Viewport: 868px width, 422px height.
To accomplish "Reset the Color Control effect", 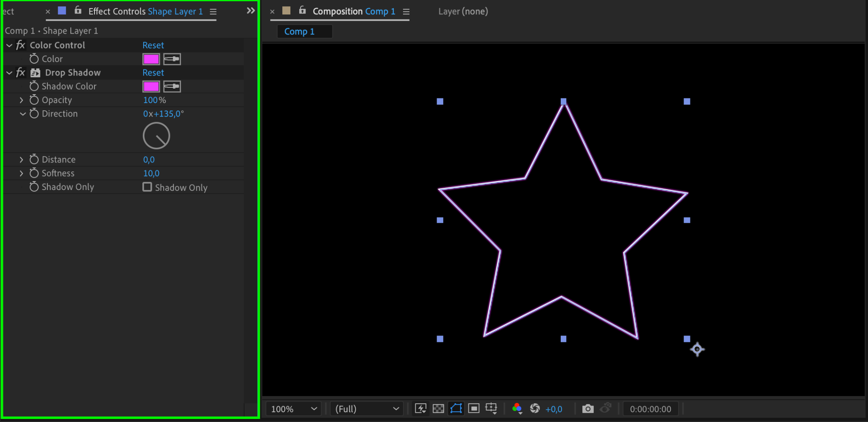I will coord(153,45).
